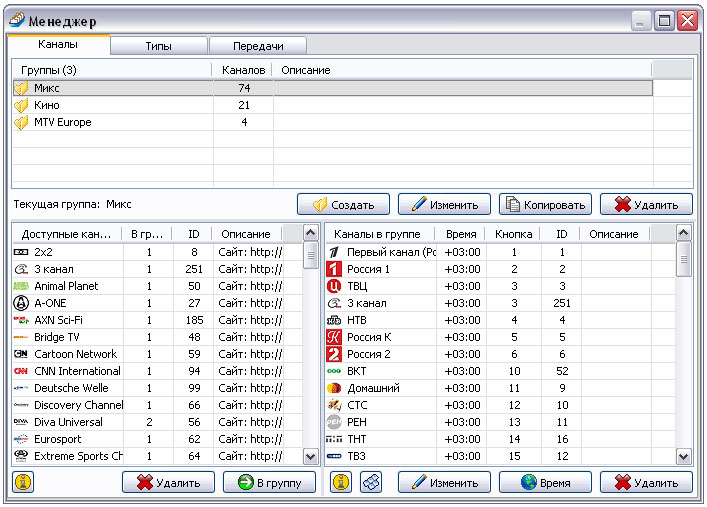The width and height of the screenshot is (707, 507).
Task: Select the MTV Europe group row
Action: click(x=333, y=122)
